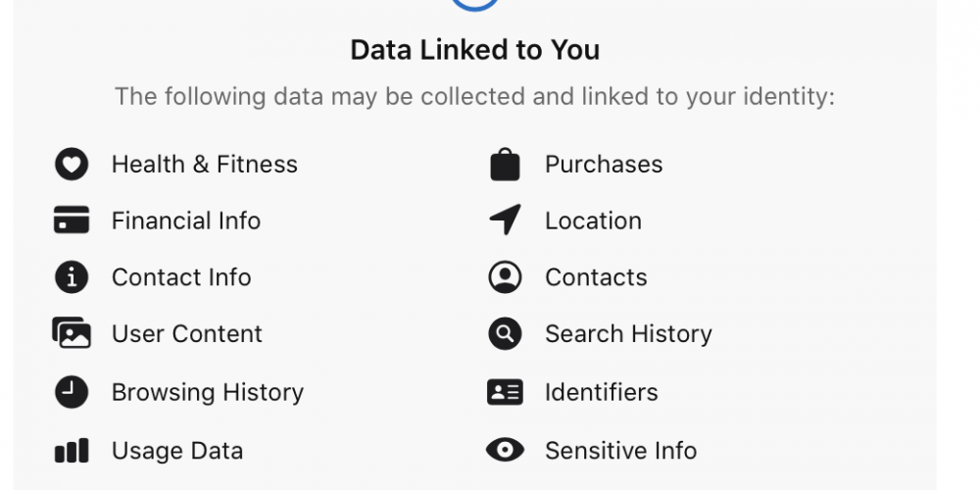Click the Location arrow icon
Screen dimensions: 980x490
505,220
